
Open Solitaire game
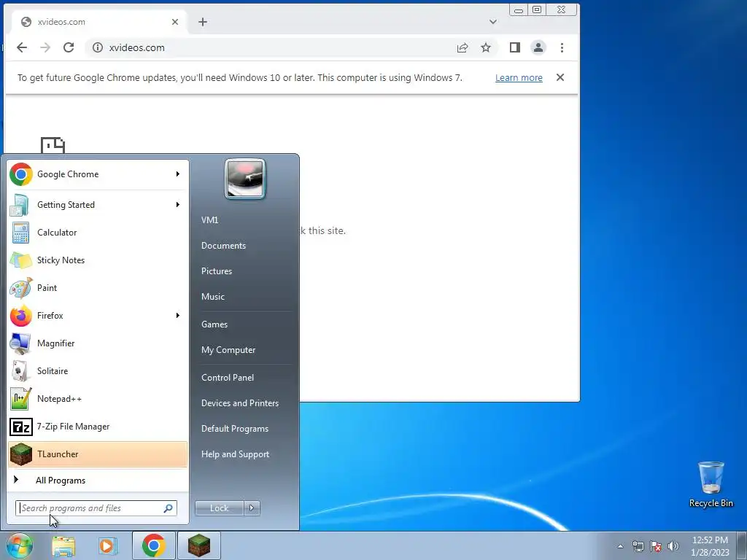pyautogui.click(x=98, y=371)
